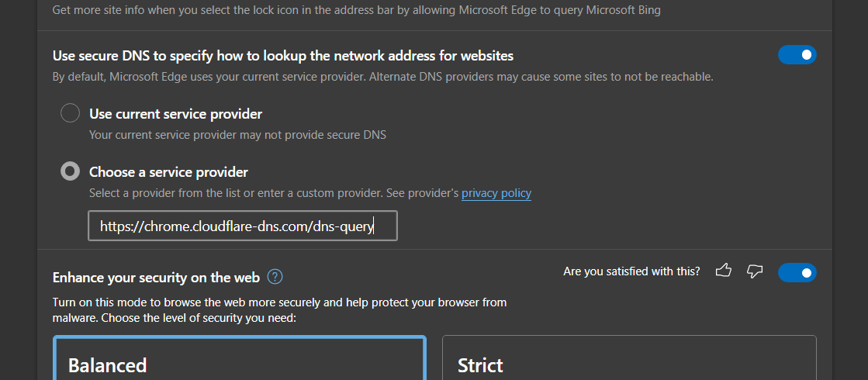
Task: Click the 'Choose a service provider' label text
Action: pyautogui.click(x=168, y=172)
